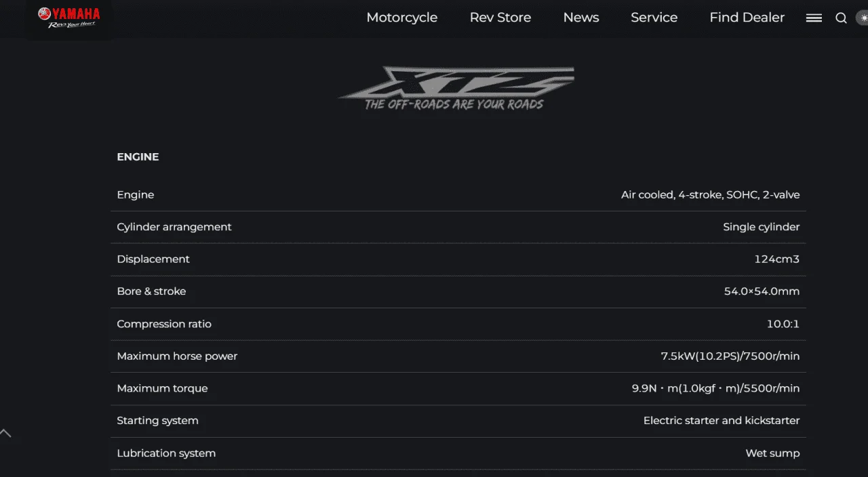
Task: Select the Starting system label
Action: click(157, 421)
